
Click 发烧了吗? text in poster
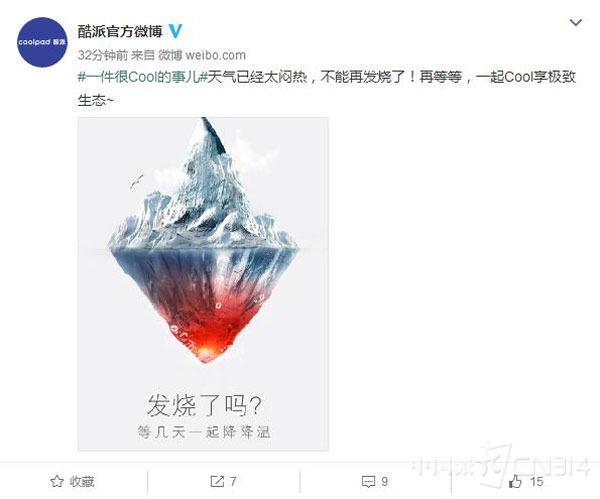pos(204,406)
